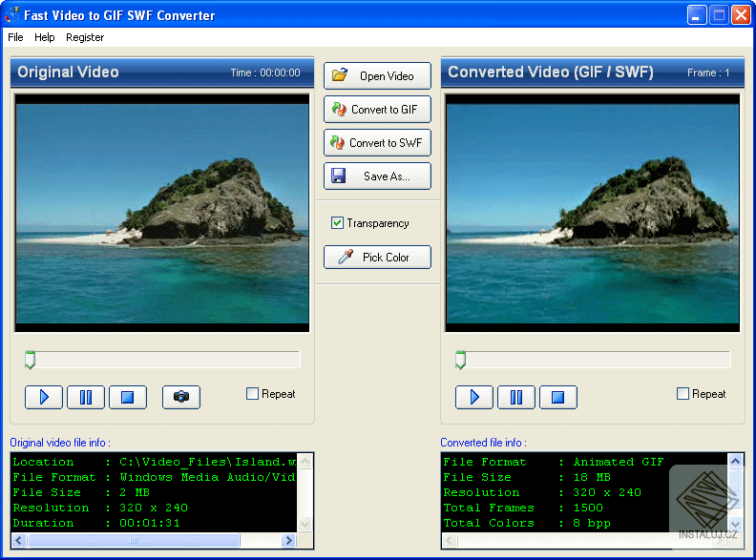Pause the original video
The height and width of the screenshot is (560, 756).
tap(86, 397)
